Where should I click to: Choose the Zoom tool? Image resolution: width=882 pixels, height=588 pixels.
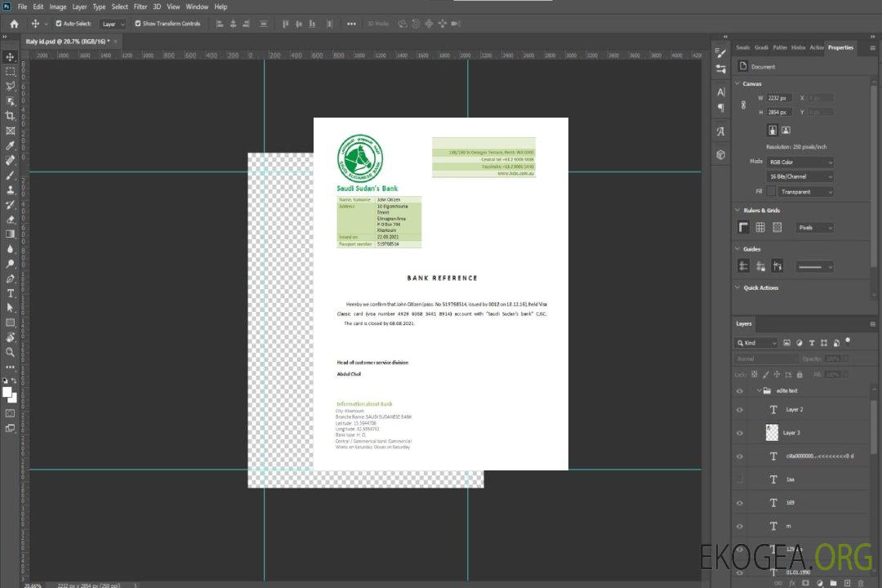click(x=11, y=352)
